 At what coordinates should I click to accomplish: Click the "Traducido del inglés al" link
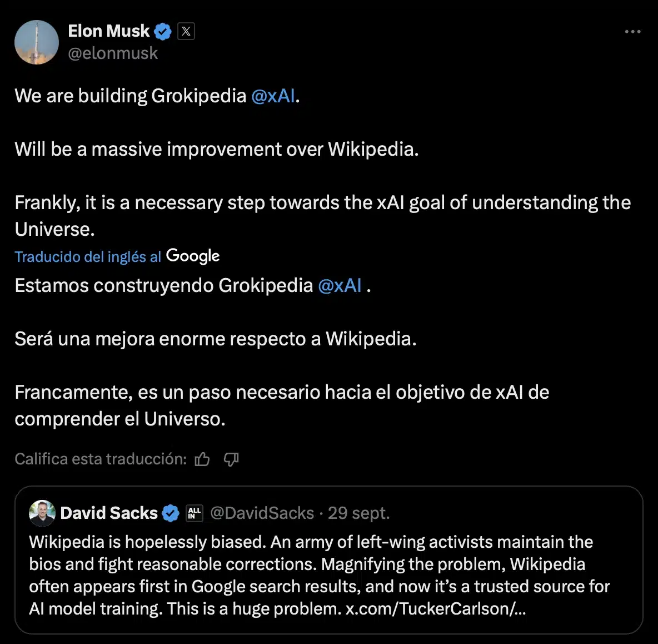88,256
